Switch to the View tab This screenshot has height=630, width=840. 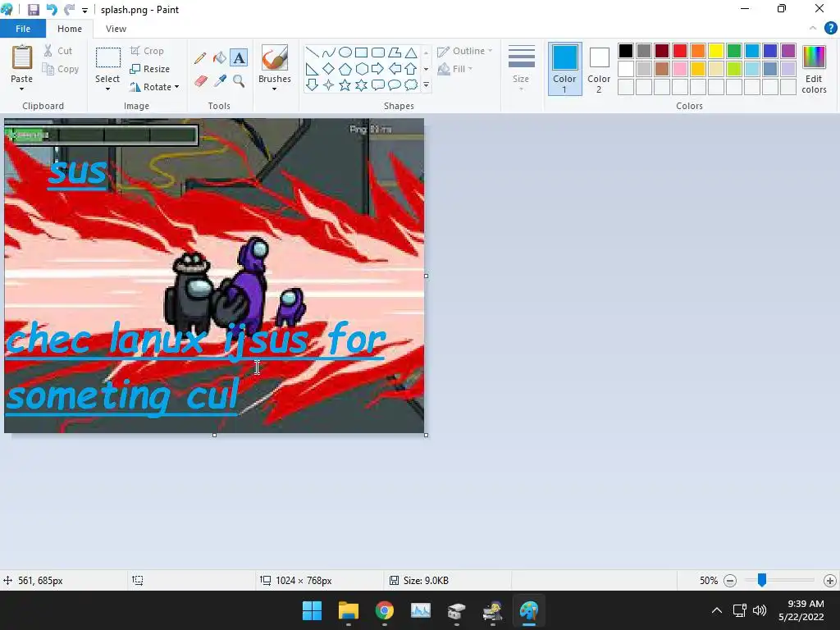tap(116, 29)
